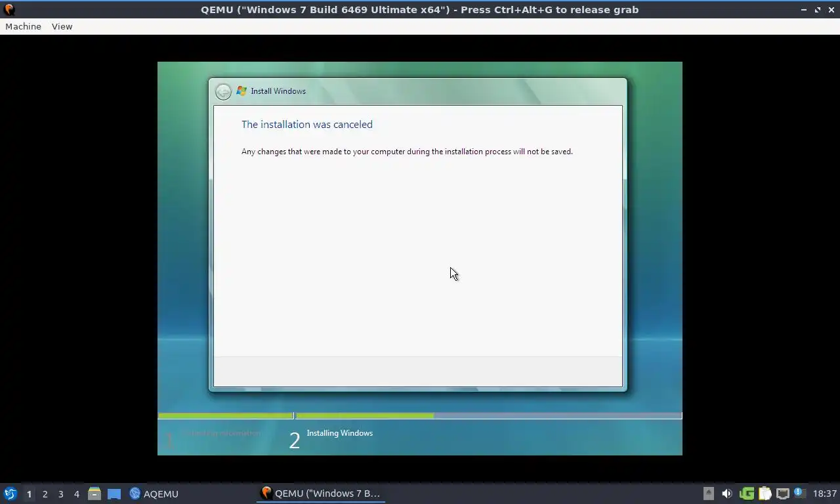Click the wired network tray icon

(x=782, y=493)
